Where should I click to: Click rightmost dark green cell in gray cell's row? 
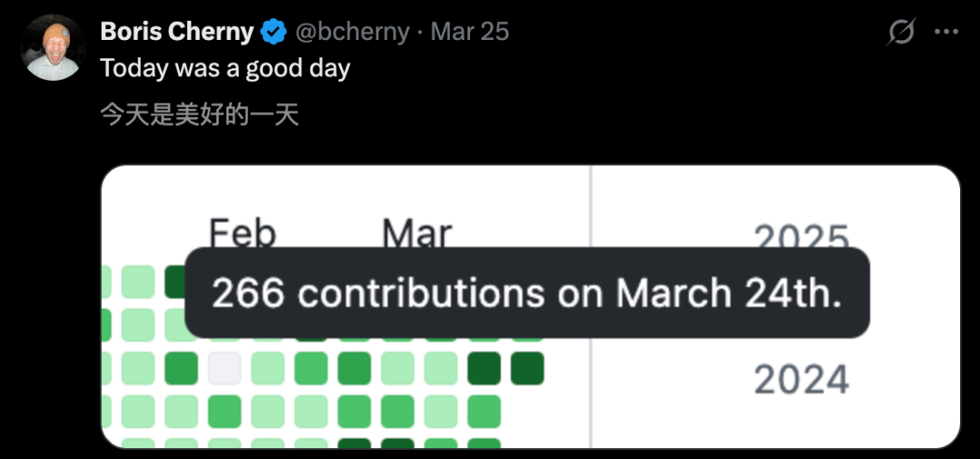526,368
